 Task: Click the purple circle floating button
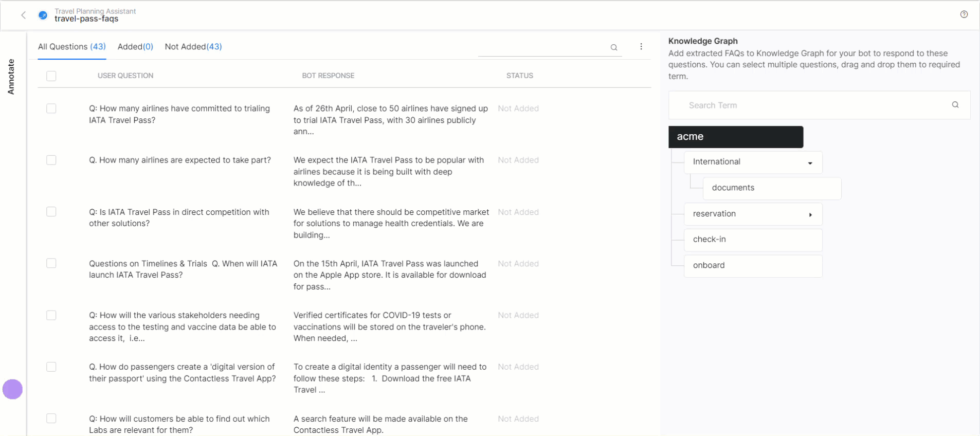coord(12,389)
